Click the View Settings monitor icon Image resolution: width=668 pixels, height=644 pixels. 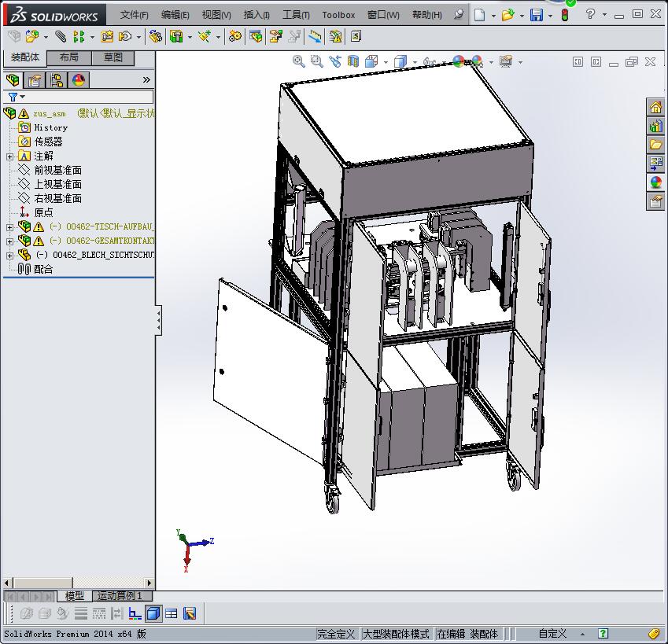coord(506,61)
